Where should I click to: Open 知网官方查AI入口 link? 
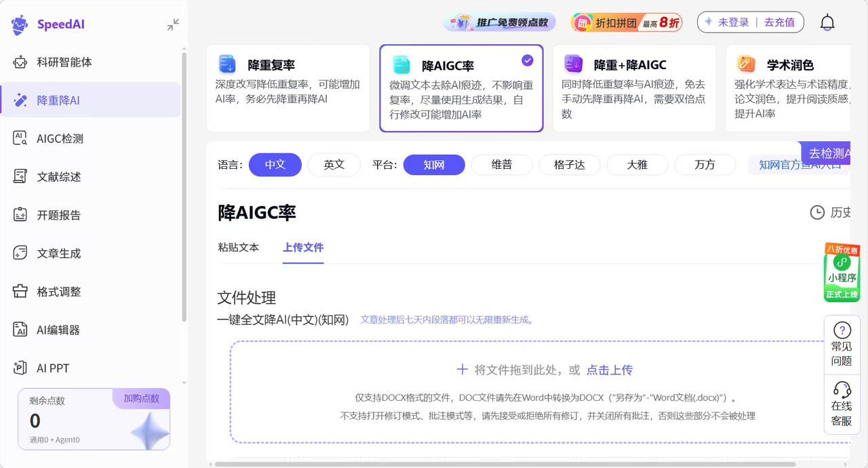coord(800,165)
